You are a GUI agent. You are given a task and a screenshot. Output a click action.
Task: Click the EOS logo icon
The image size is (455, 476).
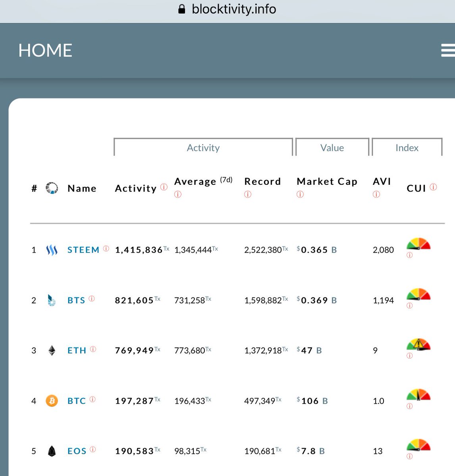pyautogui.click(x=52, y=451)
